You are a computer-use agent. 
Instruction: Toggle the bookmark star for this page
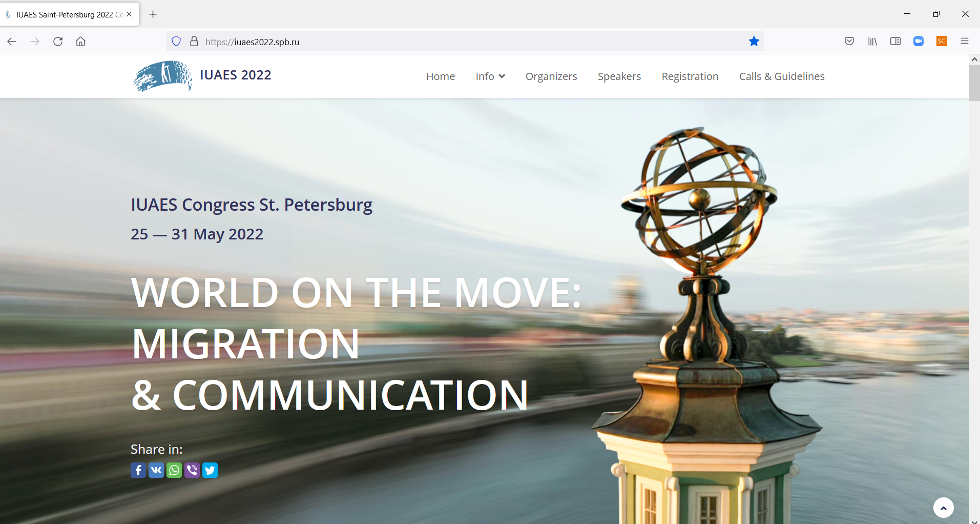click(754, 42)
